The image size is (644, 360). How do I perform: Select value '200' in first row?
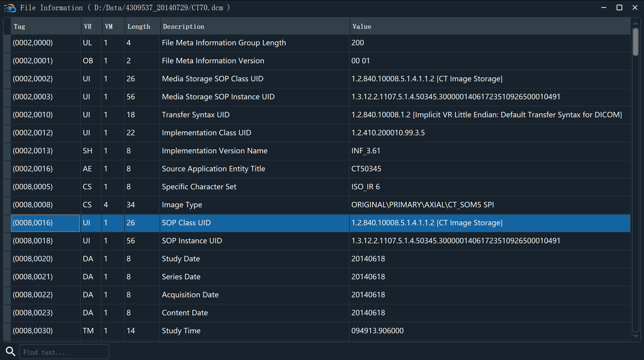pyautogui.click(x=490, y=43)
